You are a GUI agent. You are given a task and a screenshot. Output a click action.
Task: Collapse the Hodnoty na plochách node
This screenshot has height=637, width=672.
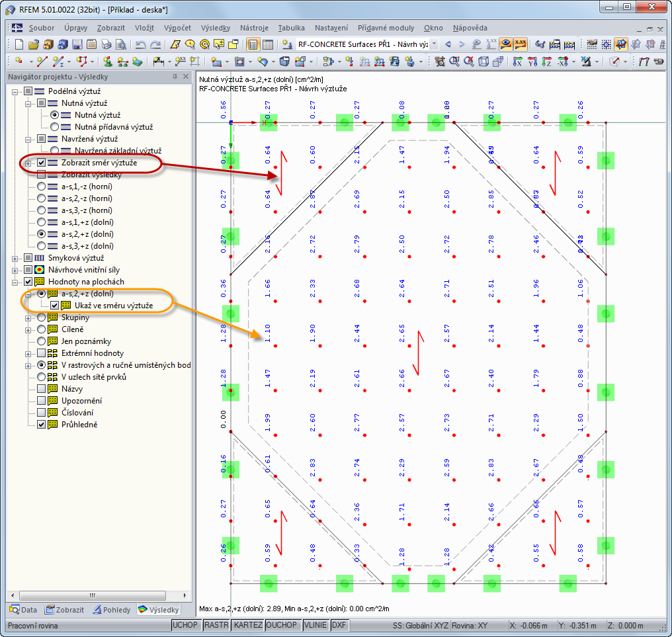tap(15, 282)
